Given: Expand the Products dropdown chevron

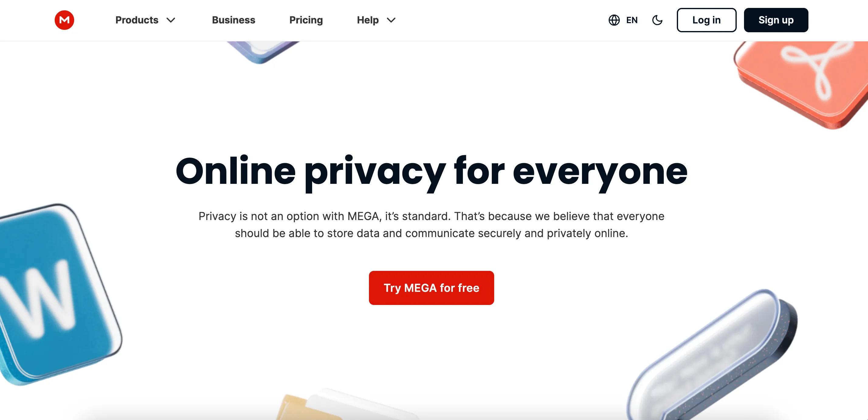Looking at the screenshot, I should point(171,20).
